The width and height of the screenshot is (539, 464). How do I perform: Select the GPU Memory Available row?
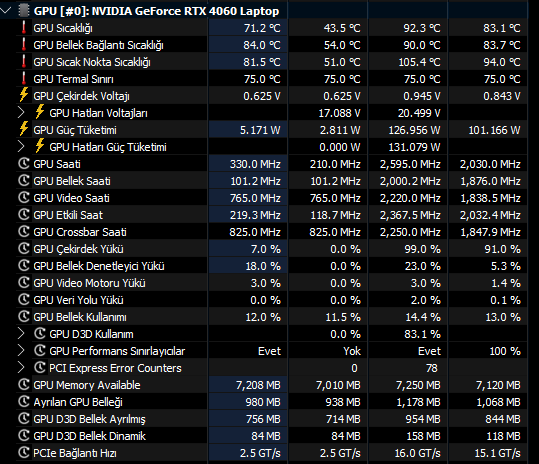point(272,385)
